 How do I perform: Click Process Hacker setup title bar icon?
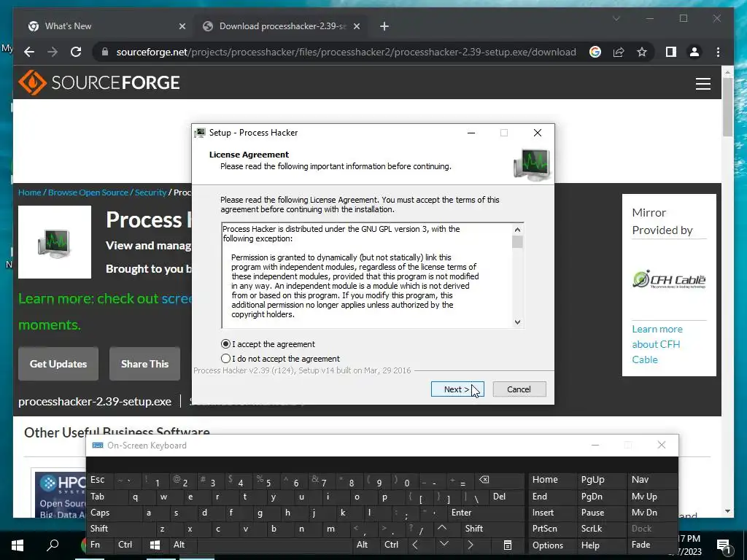pos(200,133)
